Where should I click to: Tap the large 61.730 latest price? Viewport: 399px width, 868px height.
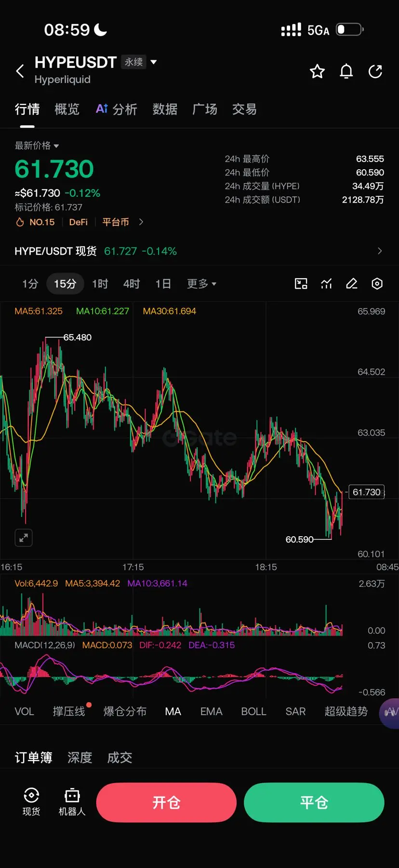tap(54, 169)
